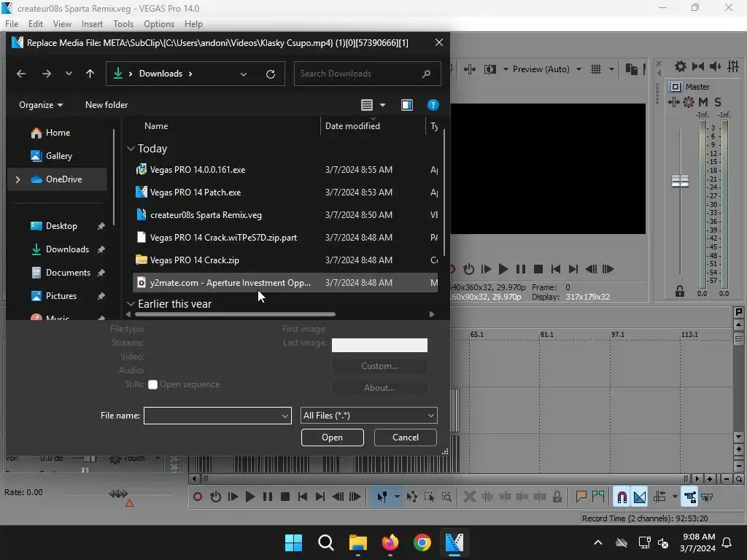747x560 pixels.
Task: Insert a marker with the timeline toolbar icon
Action: pos(581,497)
